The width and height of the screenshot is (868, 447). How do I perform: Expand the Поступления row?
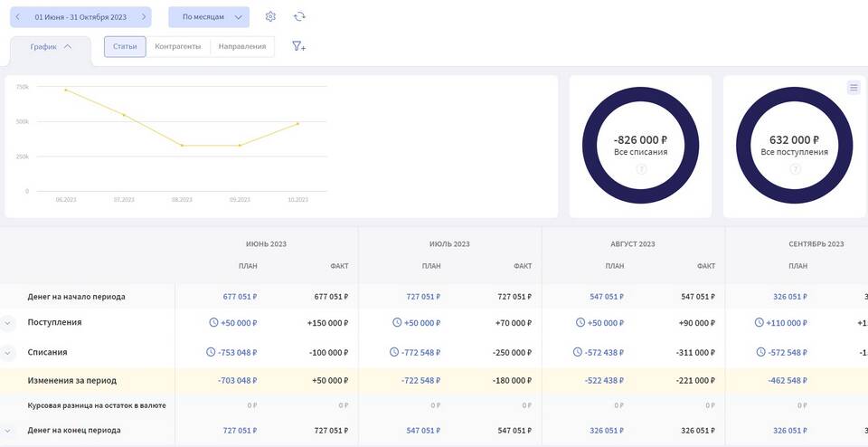(x=8, y=323)
